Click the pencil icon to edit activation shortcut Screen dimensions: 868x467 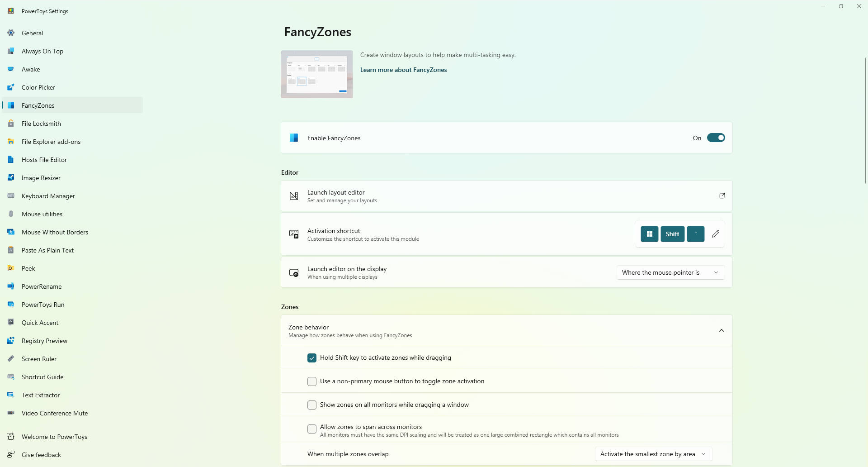click(x=715, y=234)
